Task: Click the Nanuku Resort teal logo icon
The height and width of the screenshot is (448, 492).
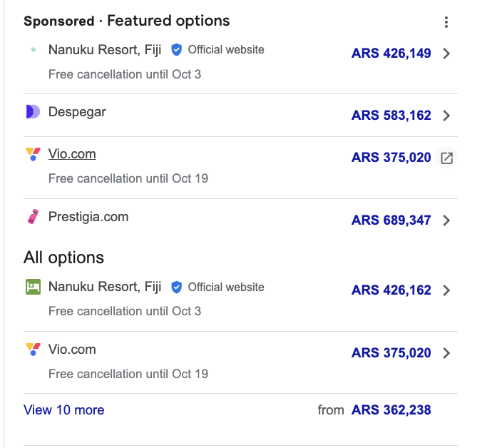Action: [33, 50]
